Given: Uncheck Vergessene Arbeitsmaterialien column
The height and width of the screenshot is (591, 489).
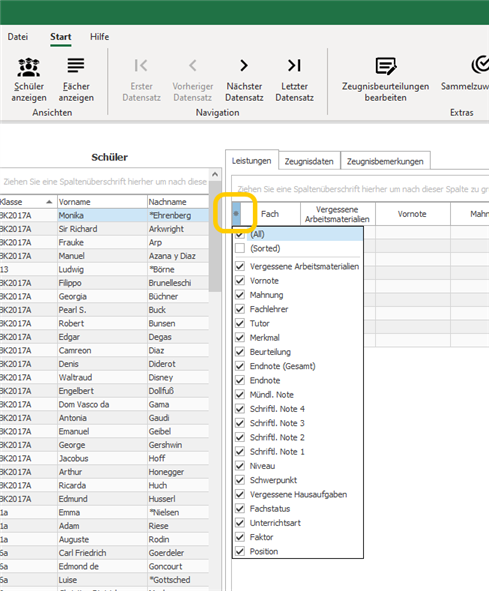Looking at the screenshot, I should pyautogui.click(x=240, y=266).
